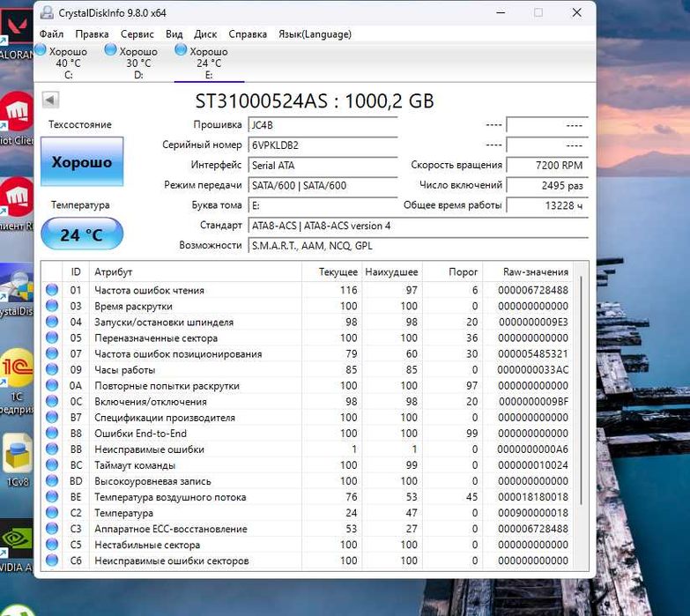The width and height of the screenshot is (690, 616).
Task: Click status icon of attribute 01 row
Action: 52,290
